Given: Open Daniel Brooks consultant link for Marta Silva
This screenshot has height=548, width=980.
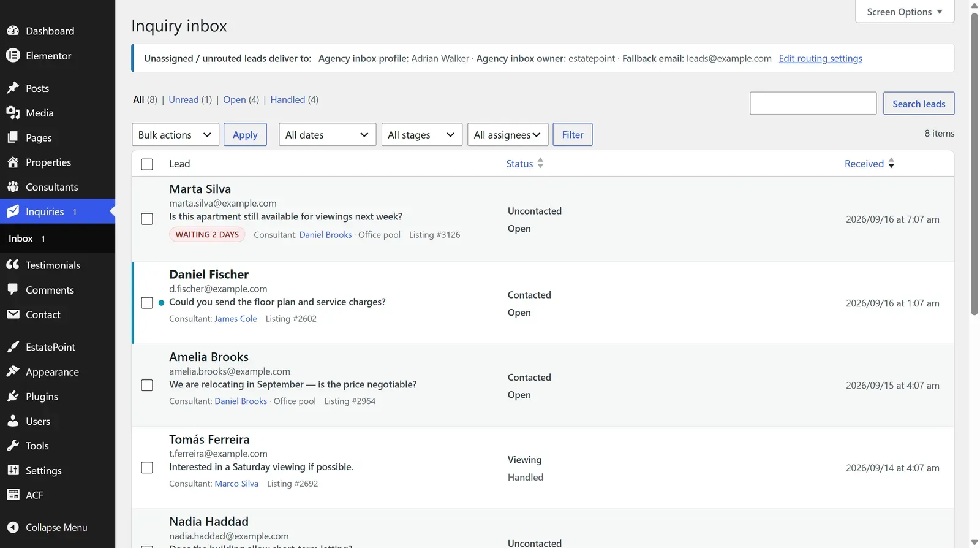Looking at the screenshot, I should 325,235.
